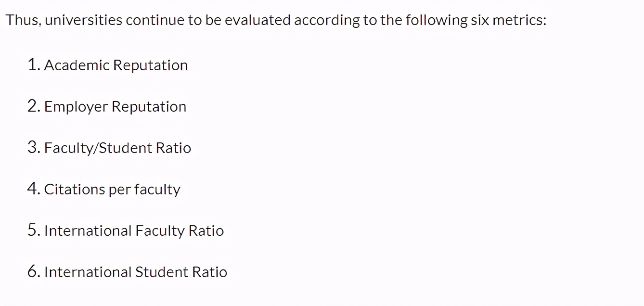This screenshot has height=306, width=644.
Task: Click the number 3 list marker
Action: click(33, 148)
